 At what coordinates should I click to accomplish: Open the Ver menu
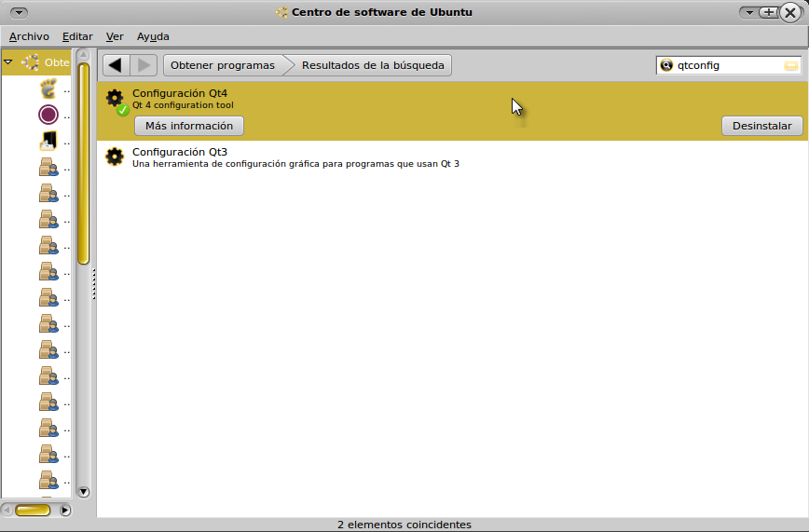click(x=115, y=36)
